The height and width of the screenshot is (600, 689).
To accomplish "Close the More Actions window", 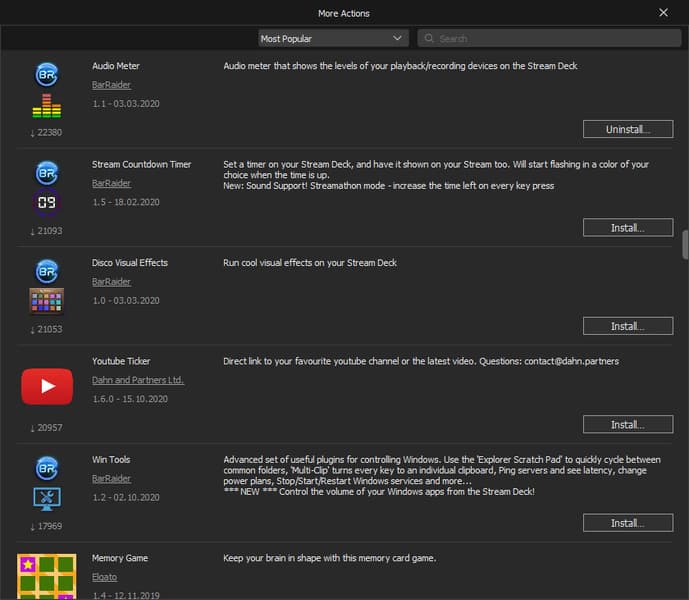I will click(x=664, y=13).
